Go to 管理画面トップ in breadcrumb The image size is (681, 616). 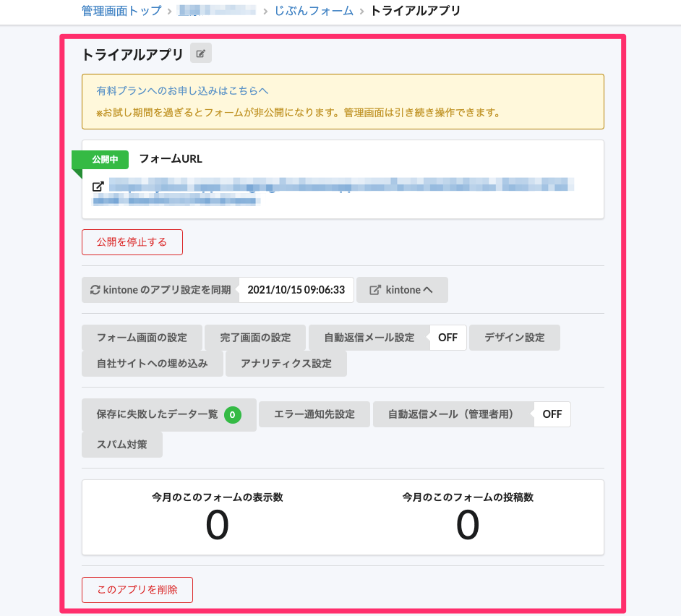pyautogui.click(x=121, y=11)
